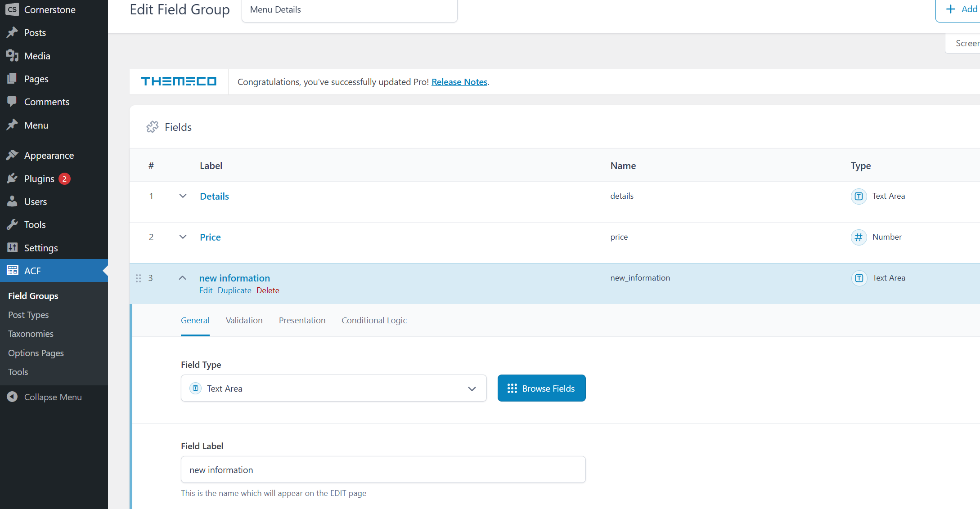The image size is (980, 509).
Task: Open the Conditional Logic tab
Action: (374, 321)
